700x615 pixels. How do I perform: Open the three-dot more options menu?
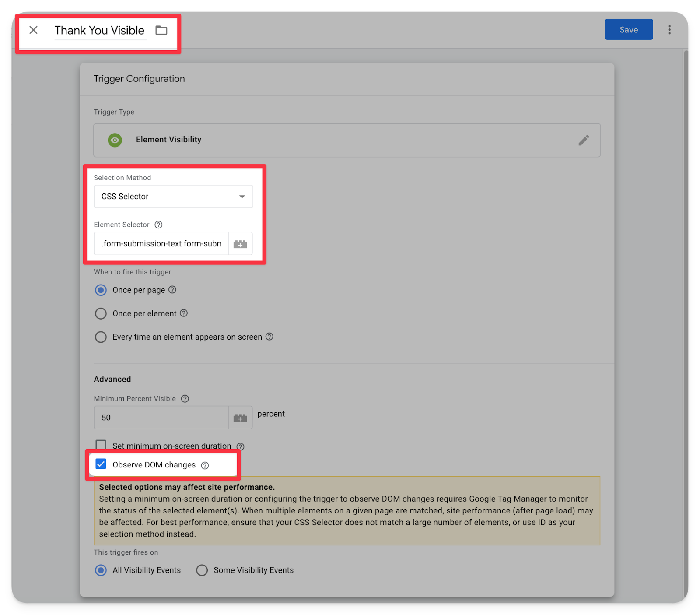669,30
